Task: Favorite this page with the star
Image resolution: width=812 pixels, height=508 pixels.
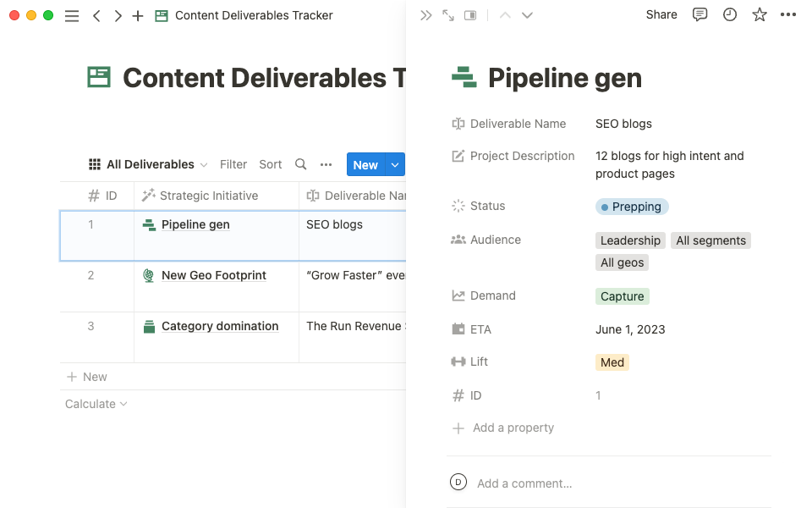Action: coord(760,14)
